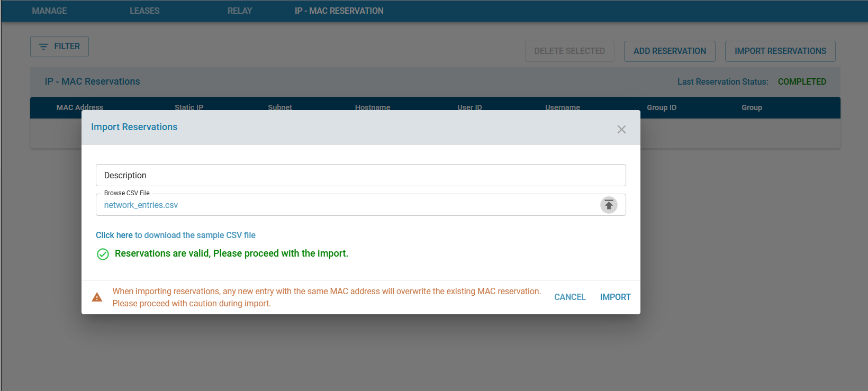Open the MANAGE tab

pos(49,11)
